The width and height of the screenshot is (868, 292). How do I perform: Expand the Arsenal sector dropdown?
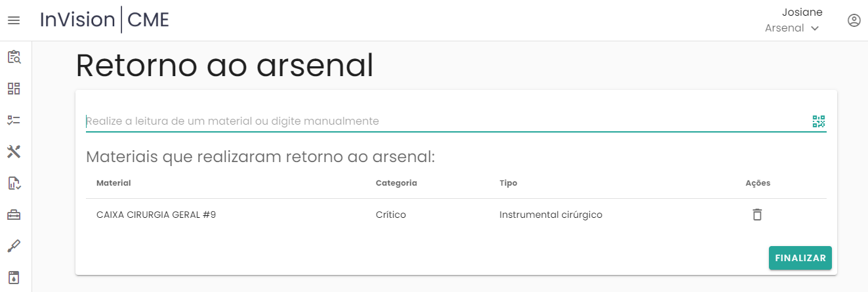coord(792,28)
